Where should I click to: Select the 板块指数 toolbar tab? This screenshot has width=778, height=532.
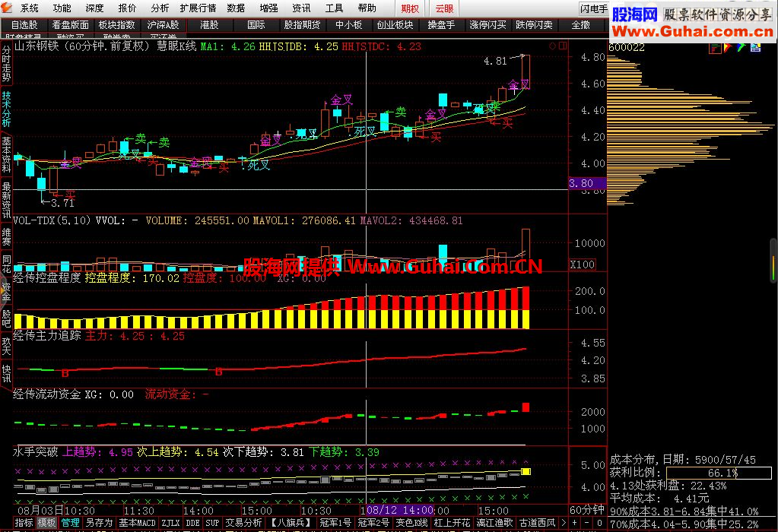116,25
